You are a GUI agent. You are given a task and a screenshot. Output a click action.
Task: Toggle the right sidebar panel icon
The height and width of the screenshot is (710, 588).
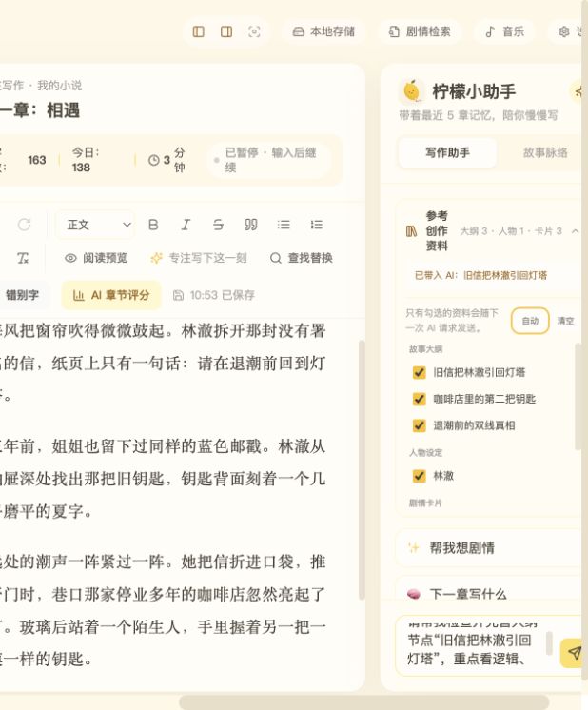click(226, 31)
